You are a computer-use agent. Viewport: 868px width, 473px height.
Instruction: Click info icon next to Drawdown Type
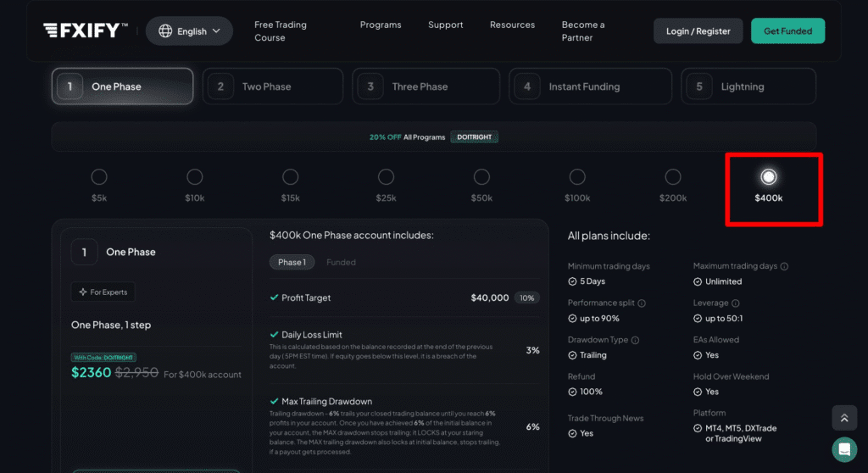tap(636, 340)
